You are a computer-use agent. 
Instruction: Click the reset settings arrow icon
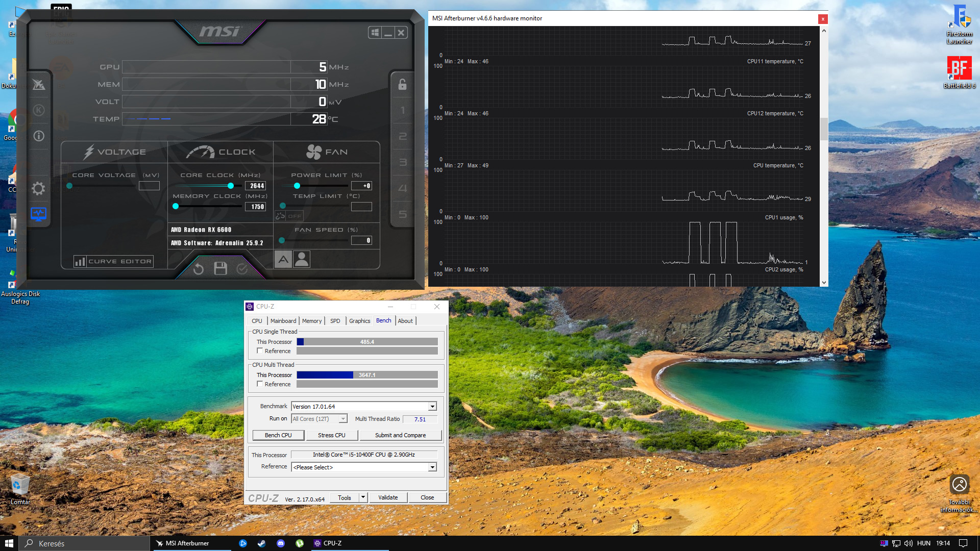coord(199,268)
